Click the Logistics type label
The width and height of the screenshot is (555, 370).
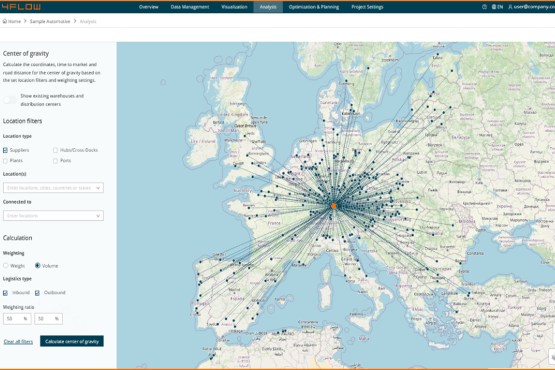[17, 279]
